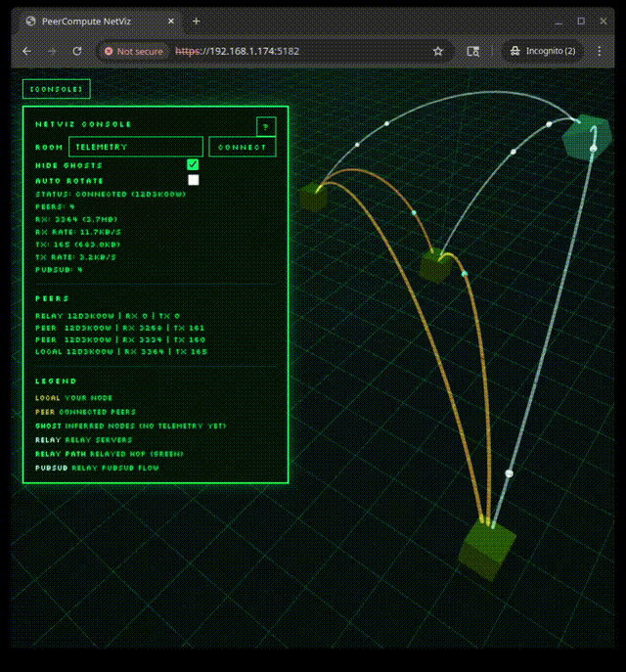Click the RX Rate 11.7KB/s text
This screenshot has height=672, width=626.
(78, 232)
